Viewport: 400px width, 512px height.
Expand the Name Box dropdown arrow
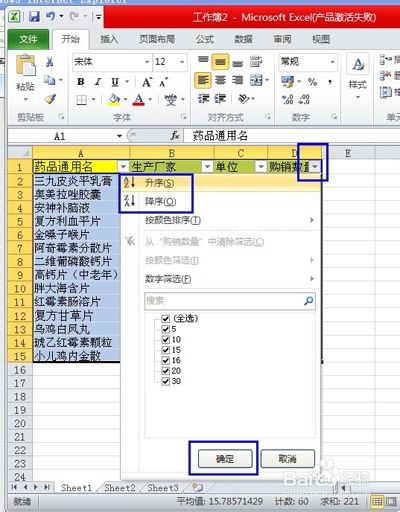(119, 136)
